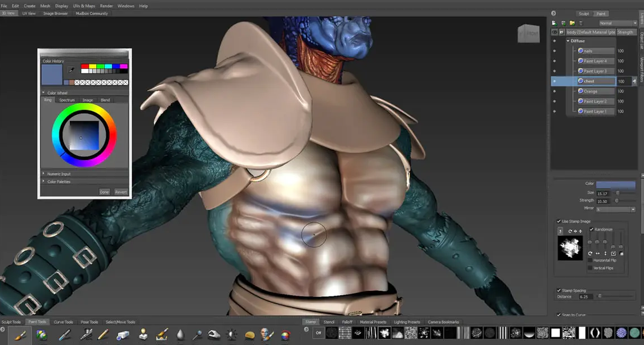Click the blue Color swatch in properties
The width and height of the screenshot is (644, 345).
pos(616,185)
